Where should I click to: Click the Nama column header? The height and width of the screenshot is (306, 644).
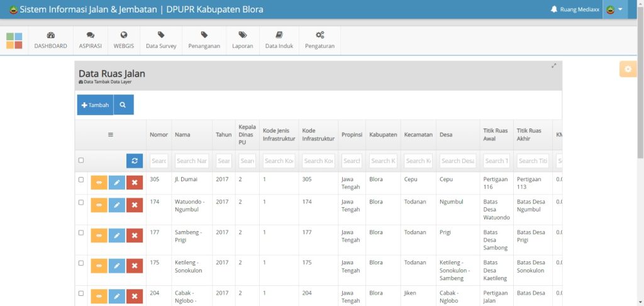(x=192, y=135)
